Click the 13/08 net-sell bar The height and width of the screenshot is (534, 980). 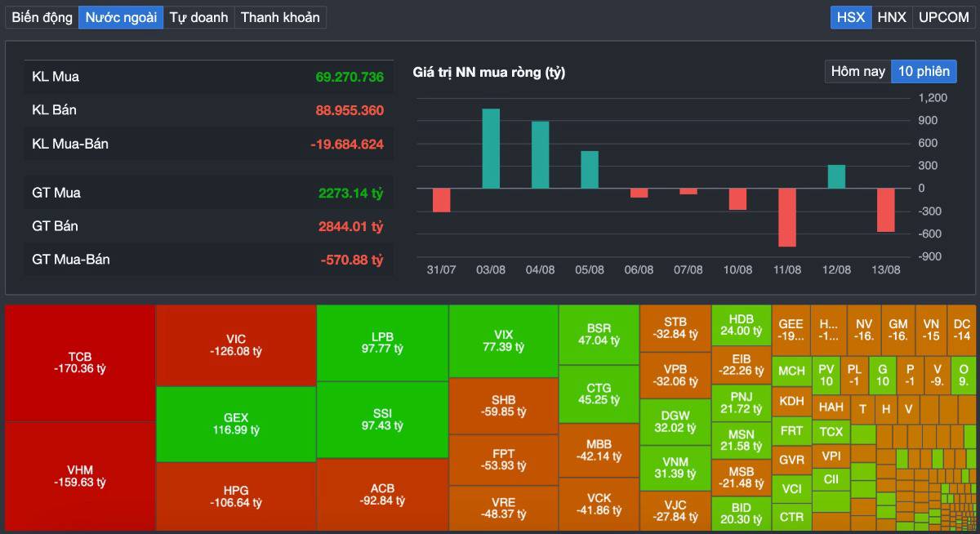[886, 210]
